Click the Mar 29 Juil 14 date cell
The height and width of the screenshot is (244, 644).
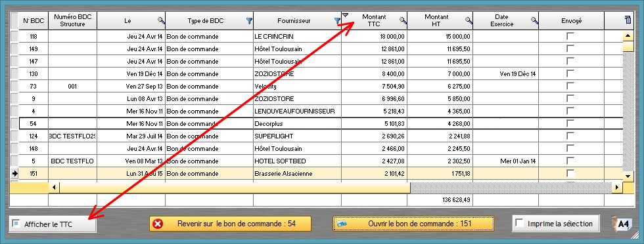click(x=131, y=136)
